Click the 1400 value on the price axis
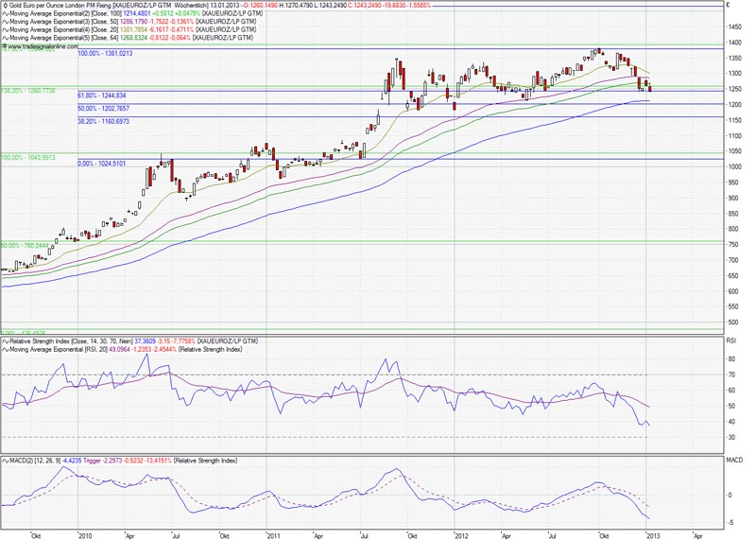Screen dimensions: 756x540 pyautogui.click(x=735, y=43)
